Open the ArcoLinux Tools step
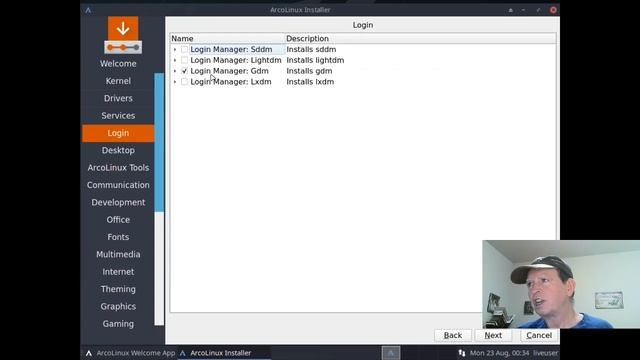This screenshot has width=640, height=360. pyautogui.click(x=118, y=168)
